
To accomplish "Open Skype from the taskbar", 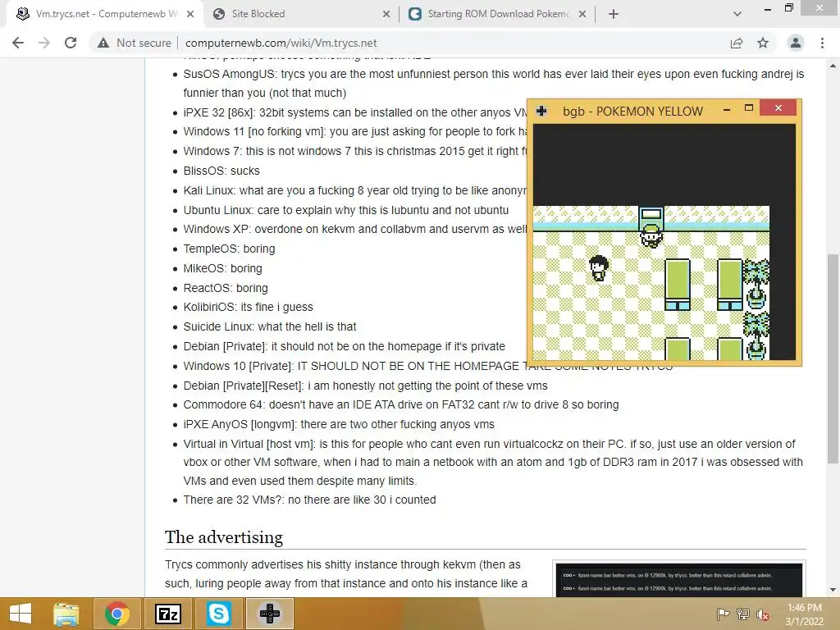I will click(x=218, y=614).
